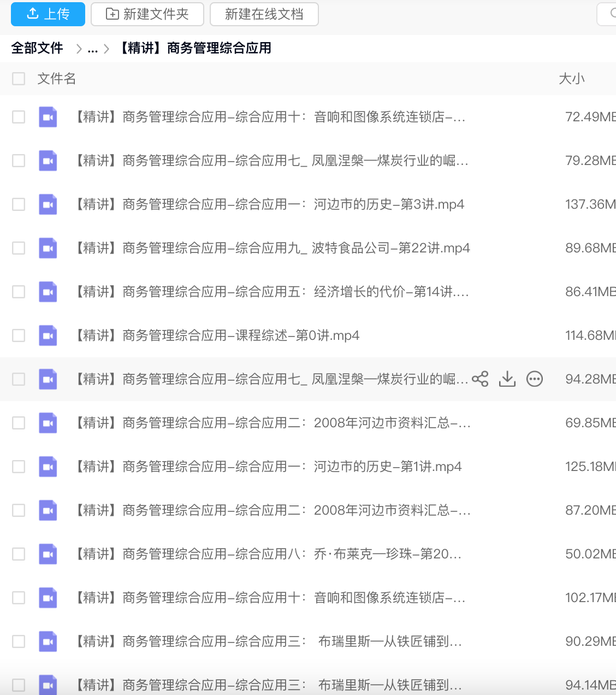Screen dimensions: 616x695
Task: Sort the list by the 文件名 column header
Action: pyautogui.click(x=57, y=79)
